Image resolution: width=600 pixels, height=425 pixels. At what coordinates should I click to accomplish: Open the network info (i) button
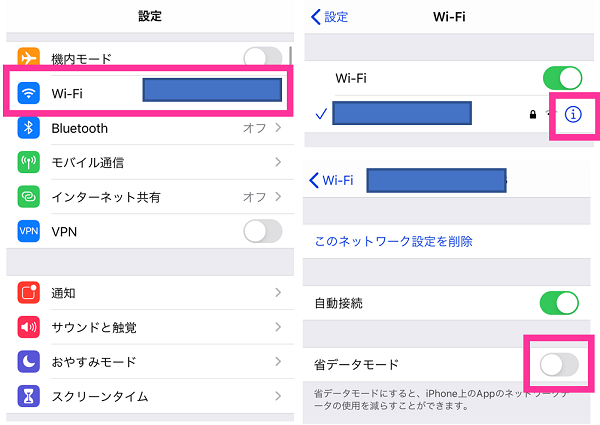coord(573,114)
